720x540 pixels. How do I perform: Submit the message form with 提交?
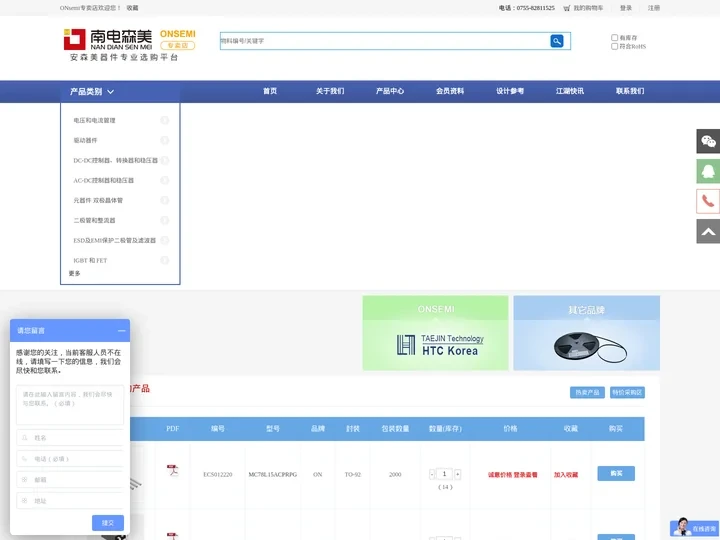click(x=108, y=523)
